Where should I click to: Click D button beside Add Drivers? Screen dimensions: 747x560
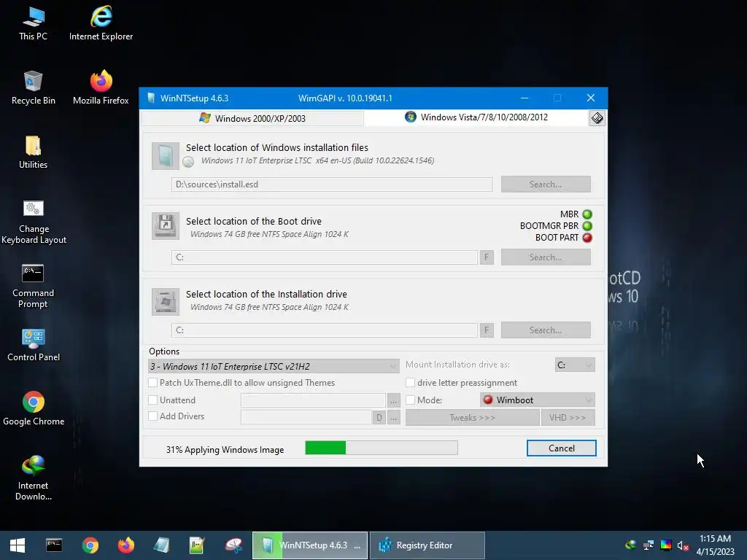click(x=379, y=418)
